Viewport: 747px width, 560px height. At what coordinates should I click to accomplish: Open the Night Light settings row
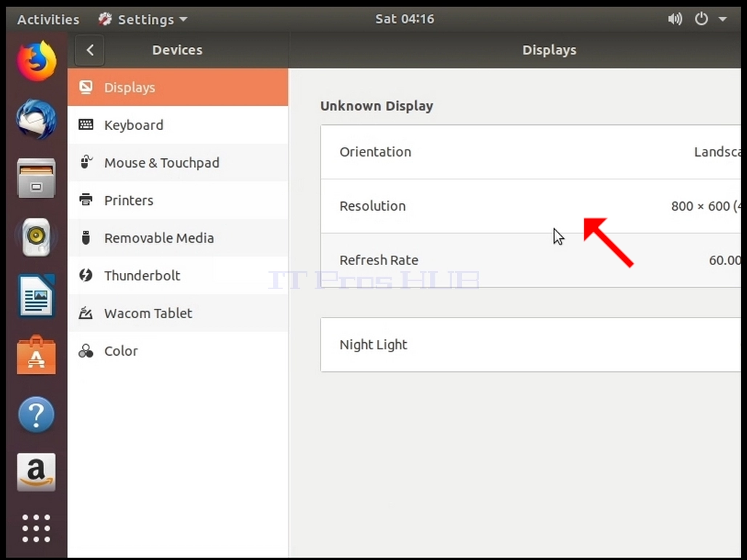click(x=530, y=345)
